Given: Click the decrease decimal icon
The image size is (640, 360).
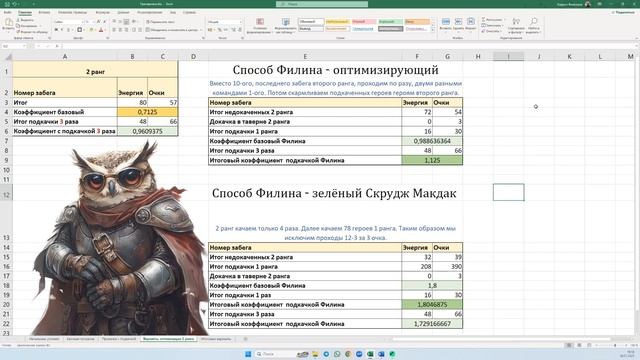Looking at the screenshot, I should point(240,29).
